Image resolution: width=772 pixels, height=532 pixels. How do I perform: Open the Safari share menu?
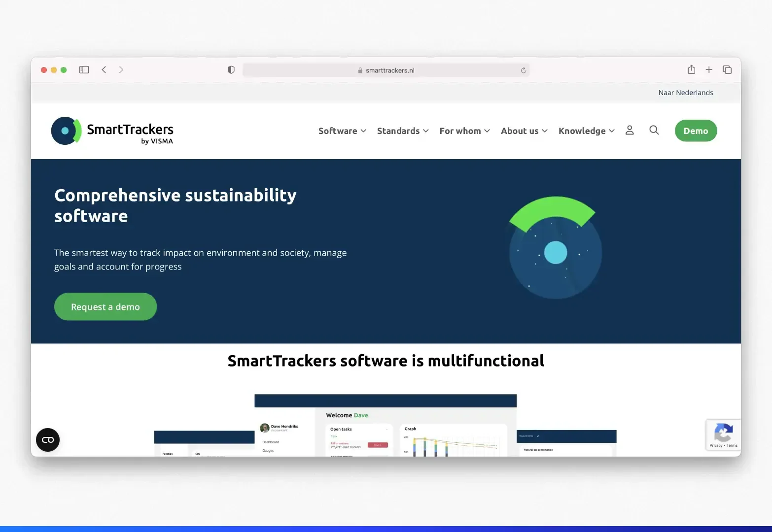pos(692,69)
